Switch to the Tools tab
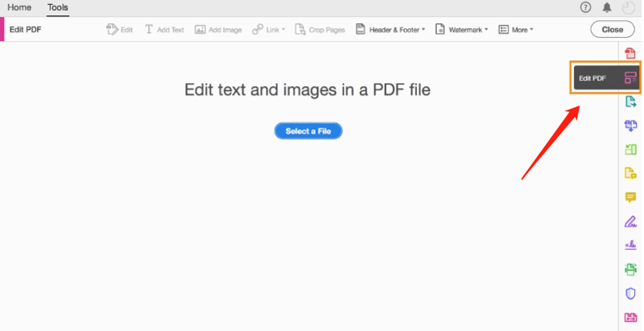This screenshot has height=331, width=644. pos(57,7)
